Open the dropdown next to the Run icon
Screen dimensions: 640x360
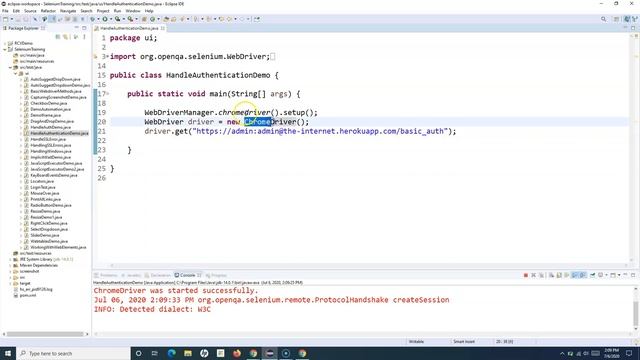click(x=110, y=19)
